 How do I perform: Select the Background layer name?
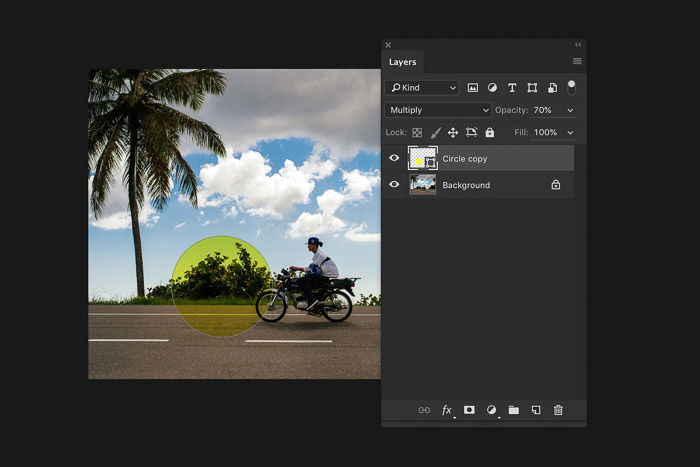(x=466, y=185)
